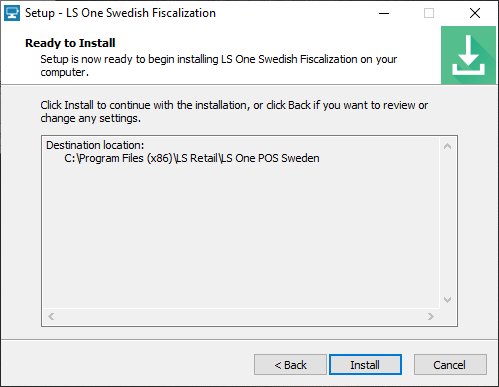Screen dimensions: 499x387
Task: Select the Destination location label text
Action: tap(95, 145)
